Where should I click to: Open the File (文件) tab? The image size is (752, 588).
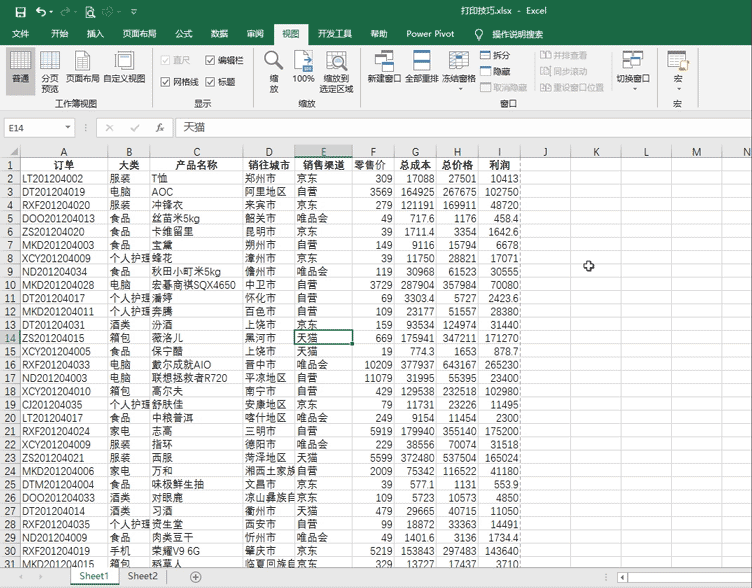coord(20,34)
